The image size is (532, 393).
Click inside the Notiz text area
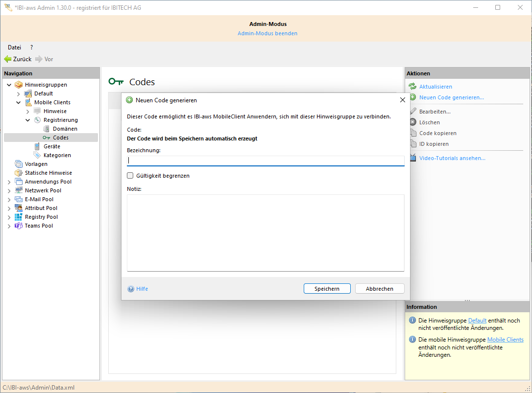click(x=265, y=232)
